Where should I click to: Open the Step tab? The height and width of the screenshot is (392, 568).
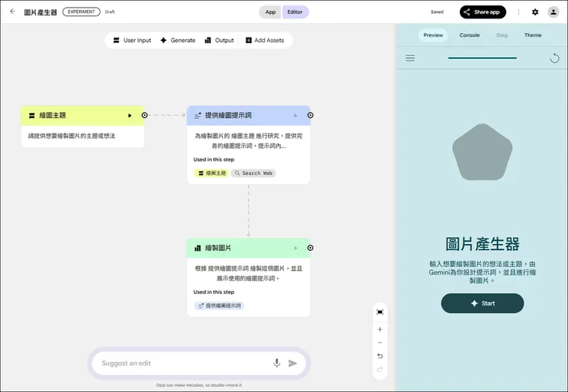pos(502,35)
